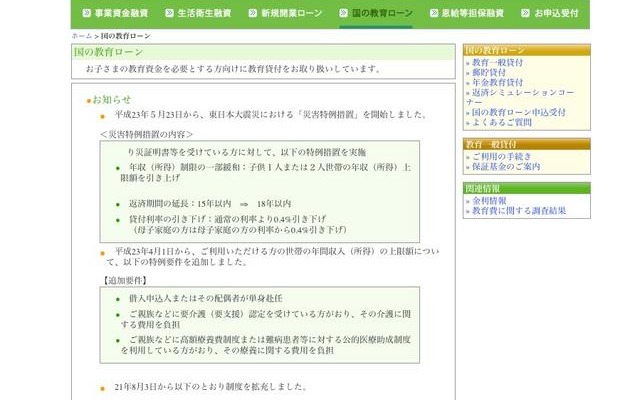This screenshot has height=400, width=640.
Task: Open the 国の教育ローン申込受付 sidebar link
Action: click(x=518, y=112)
